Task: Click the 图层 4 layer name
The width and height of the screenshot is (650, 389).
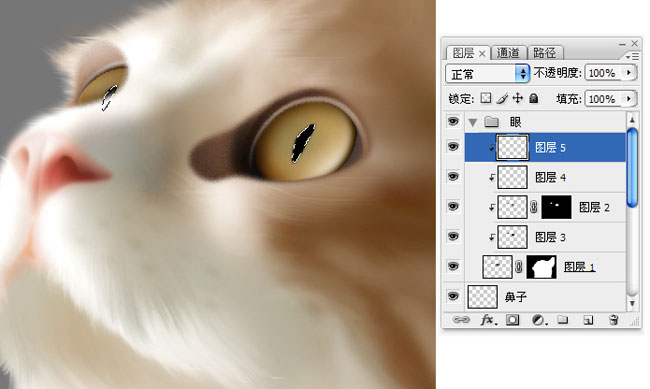Action: (x=550, y=177)
